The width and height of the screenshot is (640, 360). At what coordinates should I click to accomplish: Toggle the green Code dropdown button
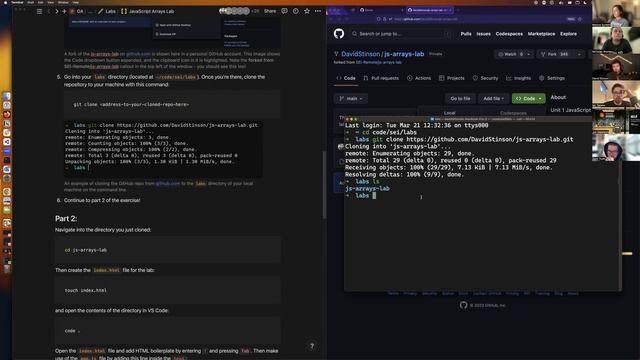pyautogui.click(x=529, y=98)
